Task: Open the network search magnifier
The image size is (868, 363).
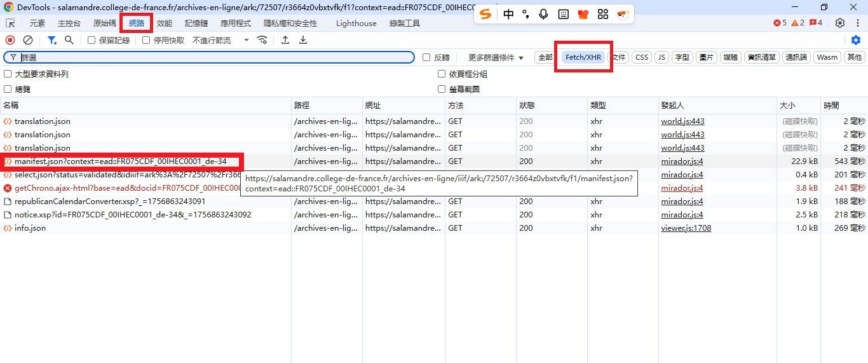Action: tap(69, 40)
